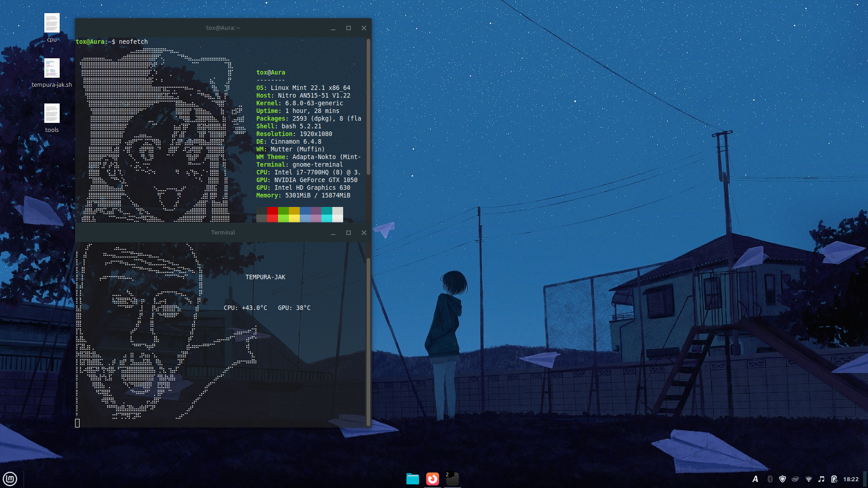Minimize the tox@Aura terminal window
868x488 pixels.
tap(333, 28)
